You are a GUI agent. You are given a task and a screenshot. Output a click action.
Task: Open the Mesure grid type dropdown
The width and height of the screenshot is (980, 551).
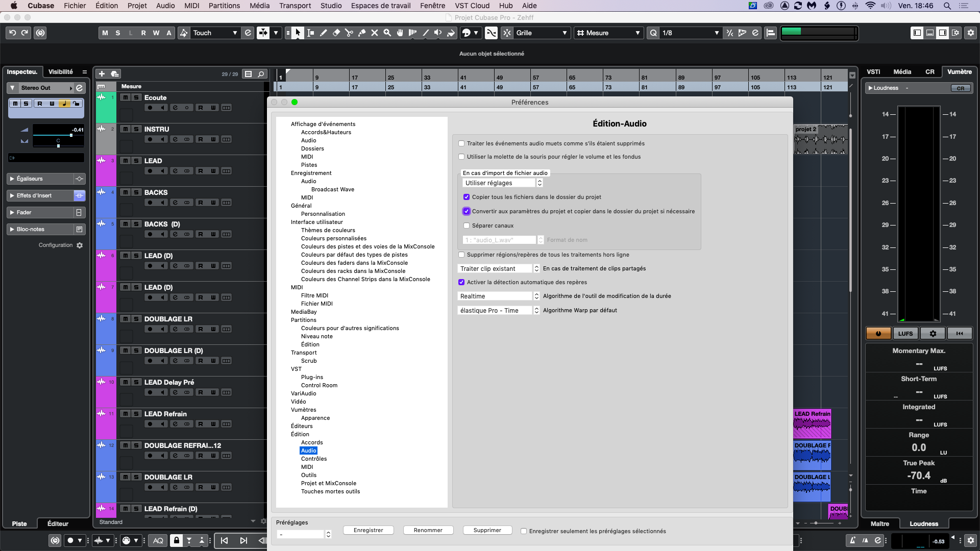click(608, 33)
